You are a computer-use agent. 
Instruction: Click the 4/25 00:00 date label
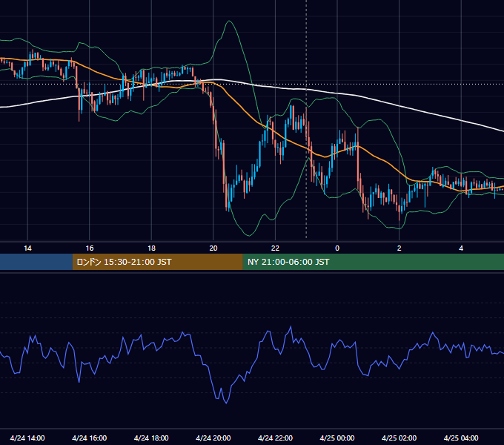point(337,438)
